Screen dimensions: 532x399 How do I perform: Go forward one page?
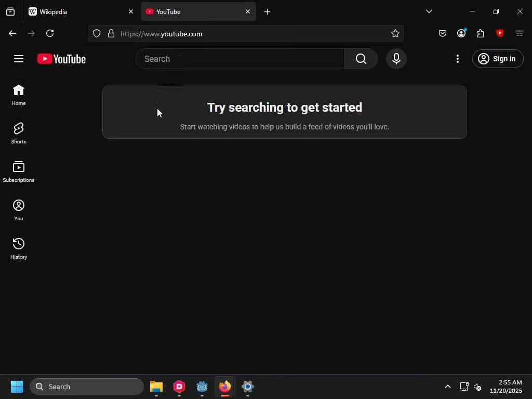31,33
